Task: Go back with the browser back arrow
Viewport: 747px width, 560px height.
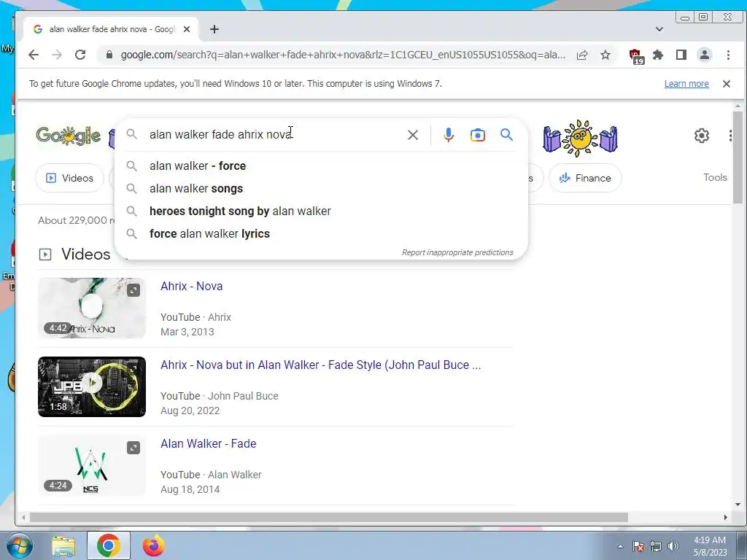Action: click(34, 55)
